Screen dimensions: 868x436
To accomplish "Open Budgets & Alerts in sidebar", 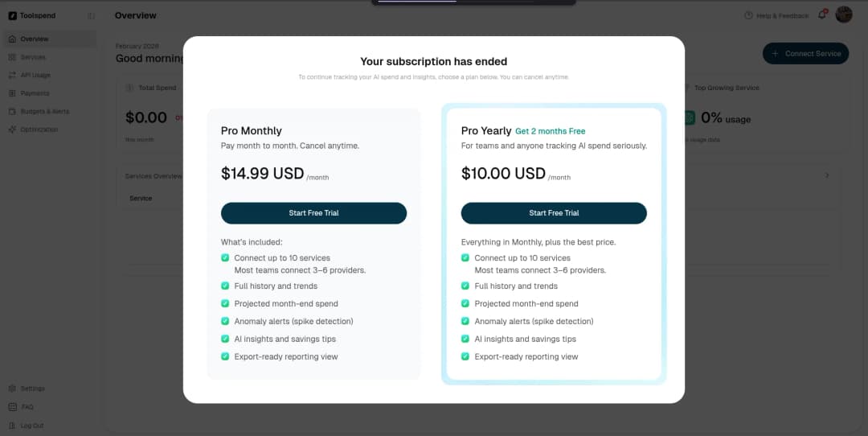I will (44, 112).
